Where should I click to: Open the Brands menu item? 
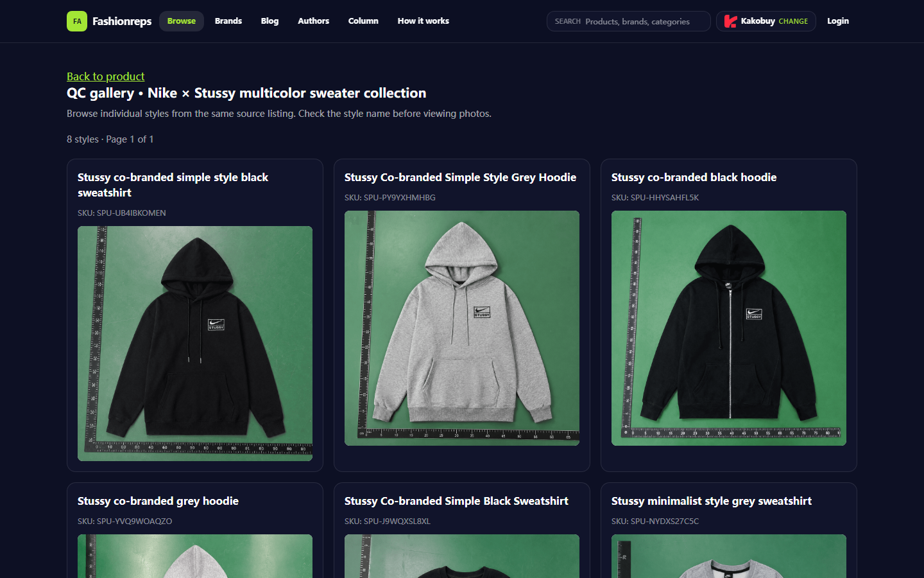pos(228,21)
